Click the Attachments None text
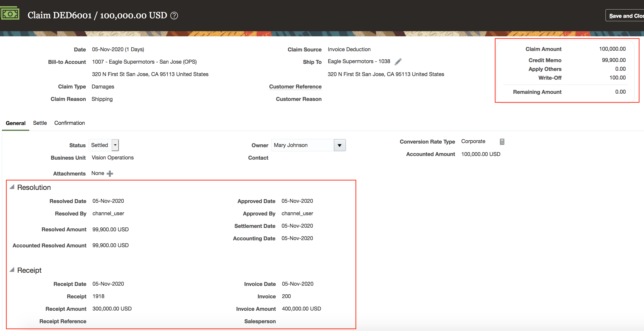This screenshot has width=644, height=331. [97, 173]
